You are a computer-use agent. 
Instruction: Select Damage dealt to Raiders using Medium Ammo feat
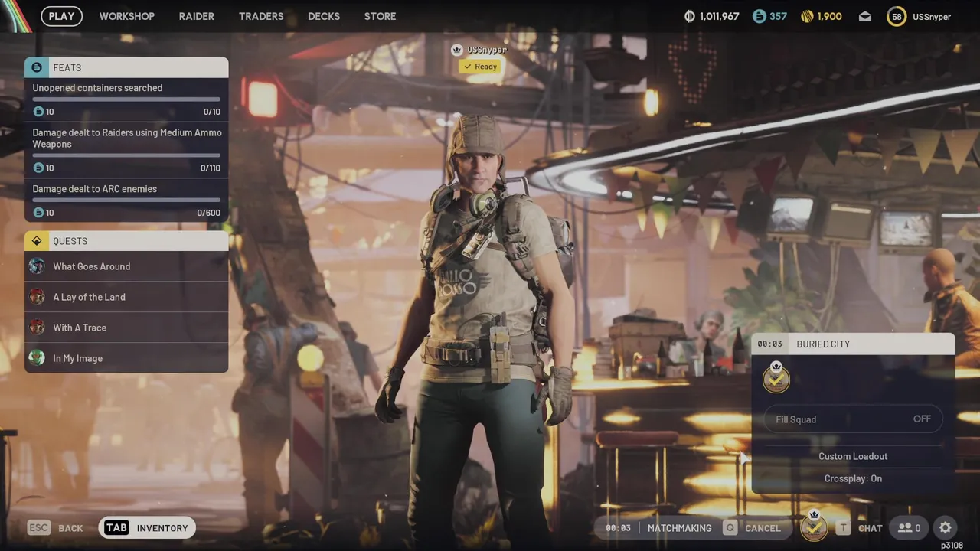tap(126, 150)
